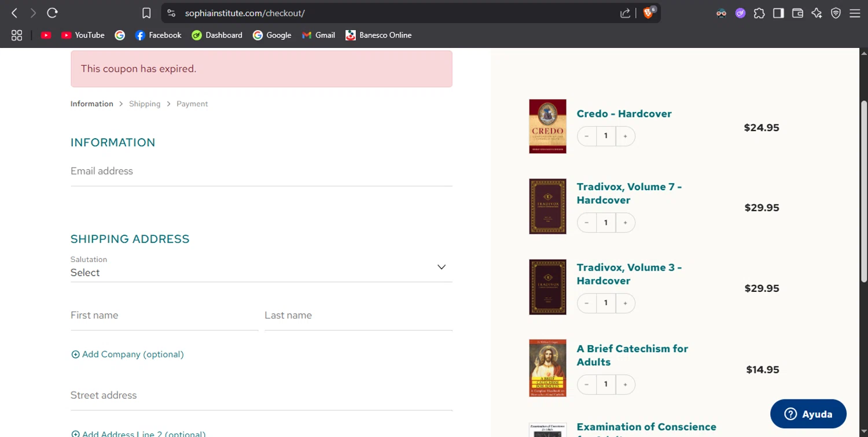Open the Facebook bookmark

[158, 35]
